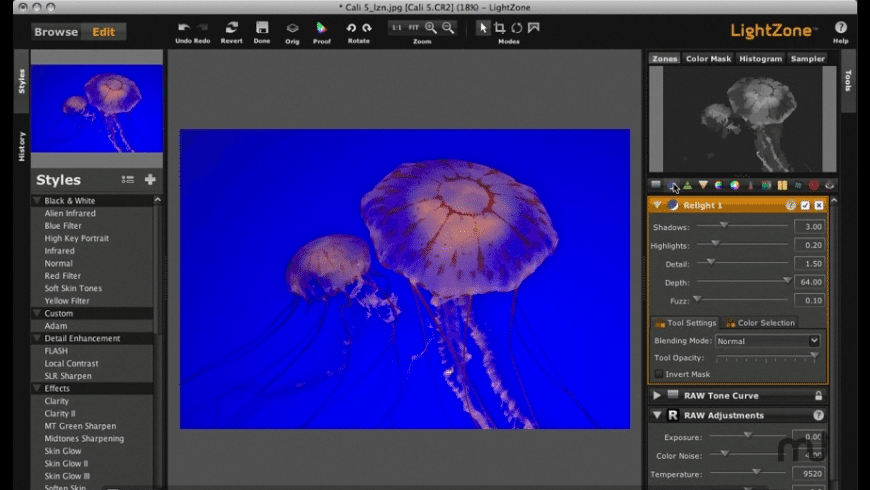Click the Undo arrow
870x490 pixels.
point(184,28)
